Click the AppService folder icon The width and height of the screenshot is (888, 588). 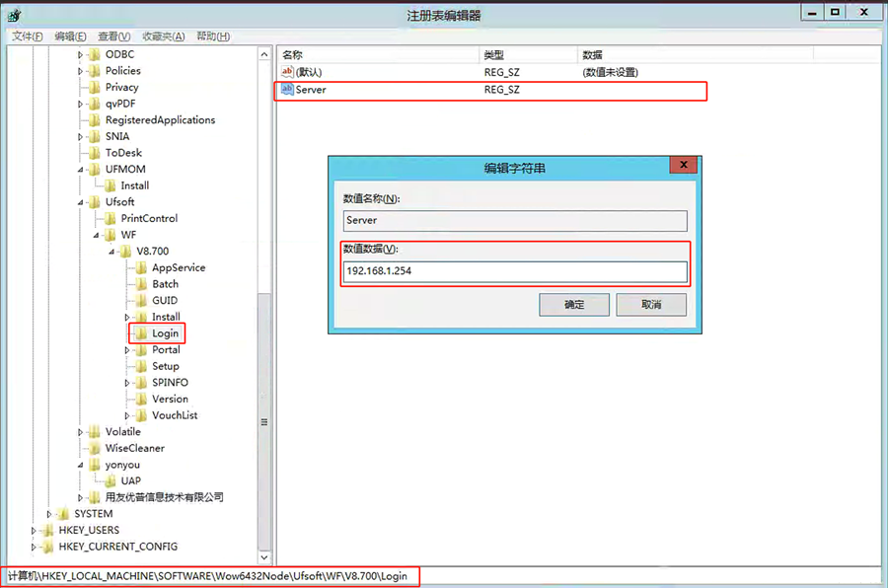click(x=141, y=268)
